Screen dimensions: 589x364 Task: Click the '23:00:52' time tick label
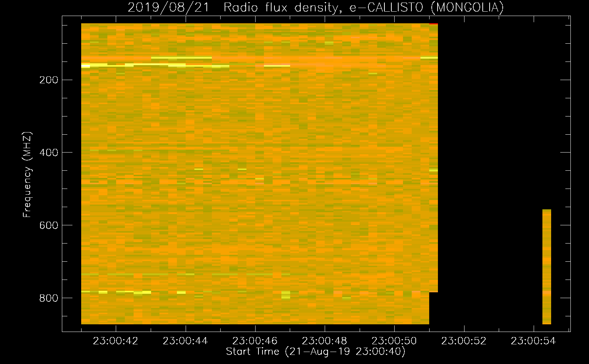tap(464, 341)
